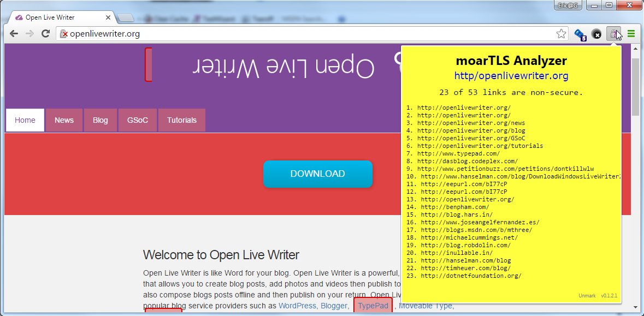Open a new tab with the new-tab button
Image resolution: width=644 pixels, height=316 pixels.
click(125, 17)
